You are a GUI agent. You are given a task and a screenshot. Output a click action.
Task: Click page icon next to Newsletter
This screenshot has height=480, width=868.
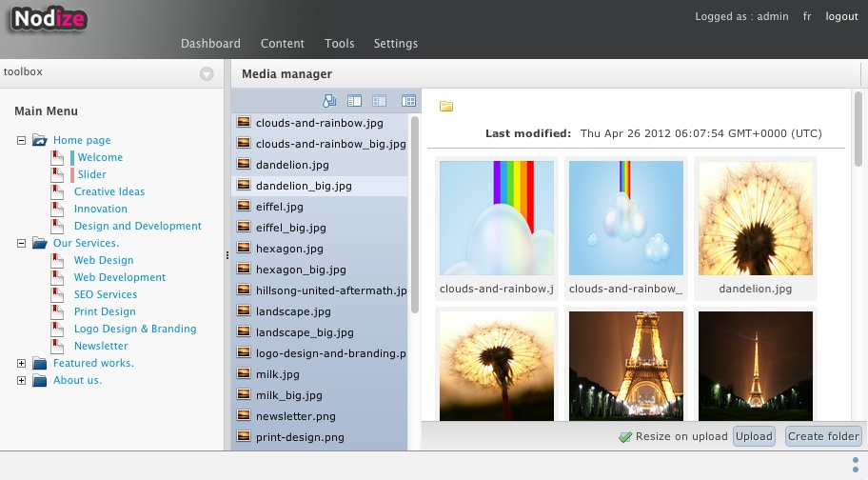(57, 346)
